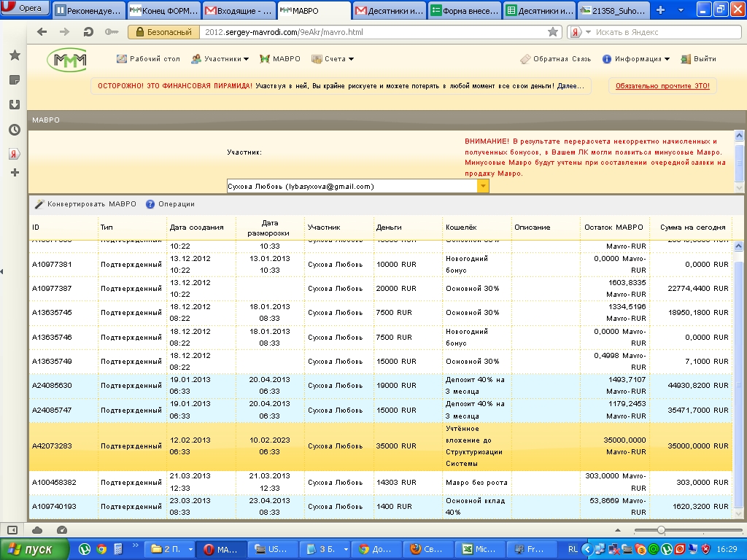Expand the Счета menu dropdown
The width and height of the screenshot is (747, 560).
(x=333, y=59)
